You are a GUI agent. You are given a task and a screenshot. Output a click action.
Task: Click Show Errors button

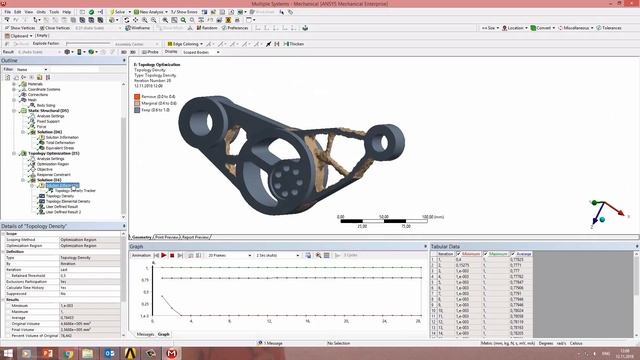point(184,12)
